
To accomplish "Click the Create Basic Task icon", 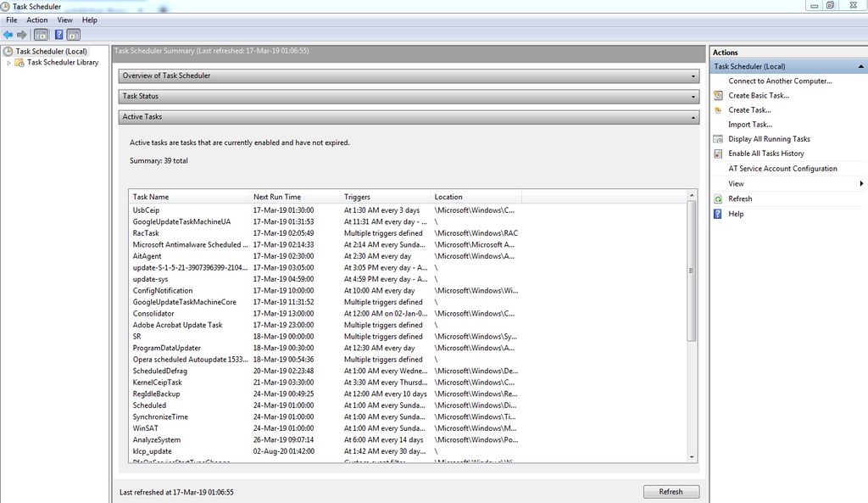I will coord(718,95).
